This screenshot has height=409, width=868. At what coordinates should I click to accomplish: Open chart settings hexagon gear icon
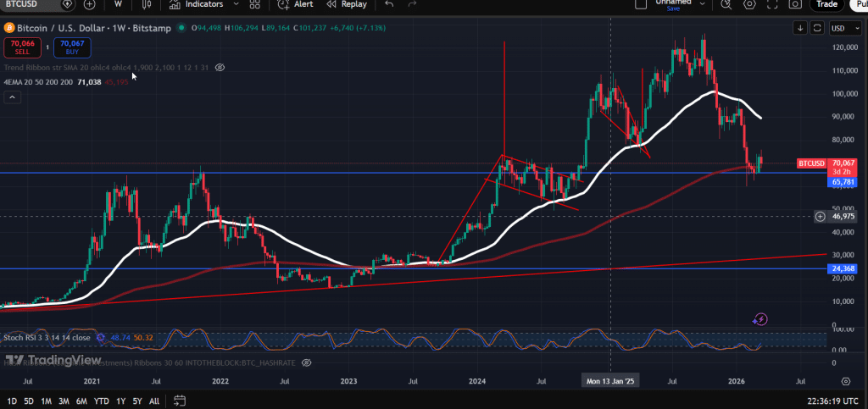point(749,4)
